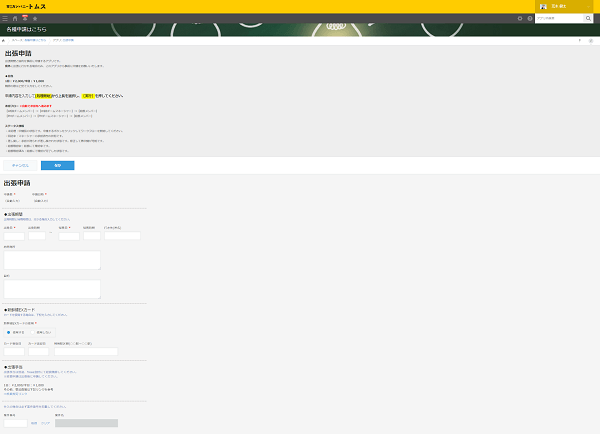Viewport: 600px width, 434px height.
Task: Click the wide field beside card dates
Action: tap(86, 351)
